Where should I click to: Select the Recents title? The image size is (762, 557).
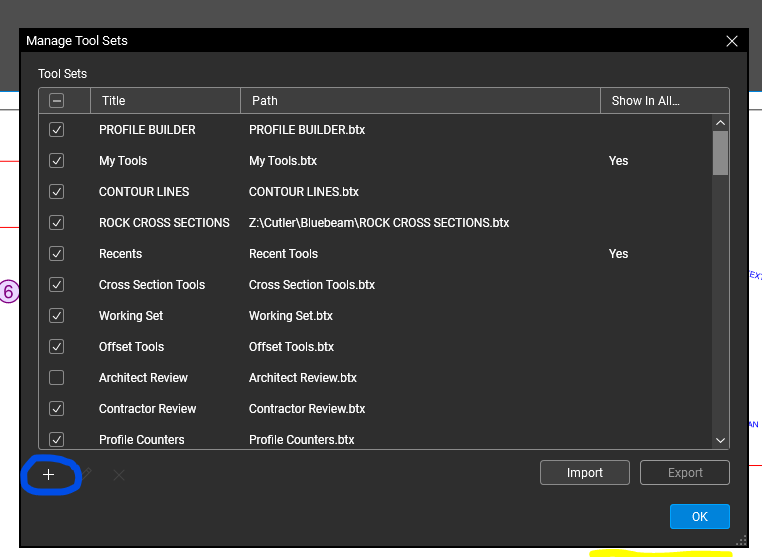coord(121,254)
